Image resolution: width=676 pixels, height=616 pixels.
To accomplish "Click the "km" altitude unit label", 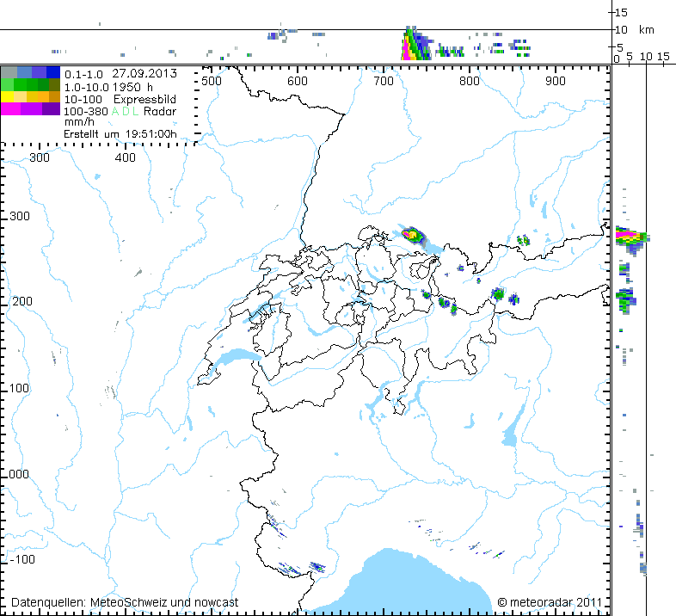I will [646, 30].
